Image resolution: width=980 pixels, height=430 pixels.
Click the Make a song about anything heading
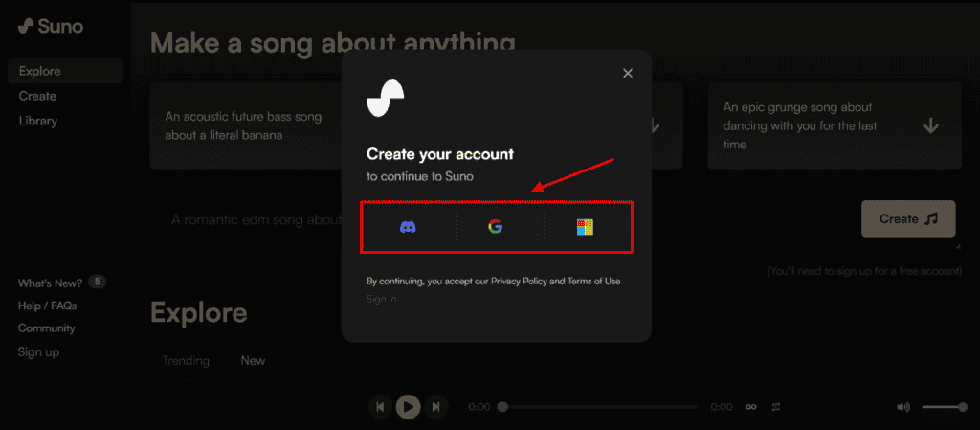[332, 42]
